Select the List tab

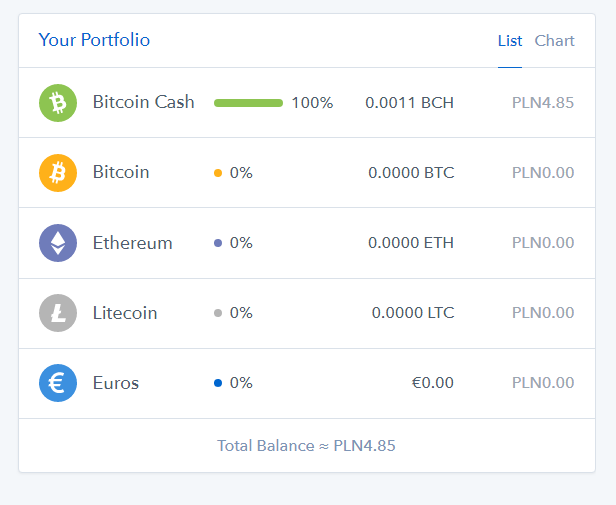coord(510,40)
